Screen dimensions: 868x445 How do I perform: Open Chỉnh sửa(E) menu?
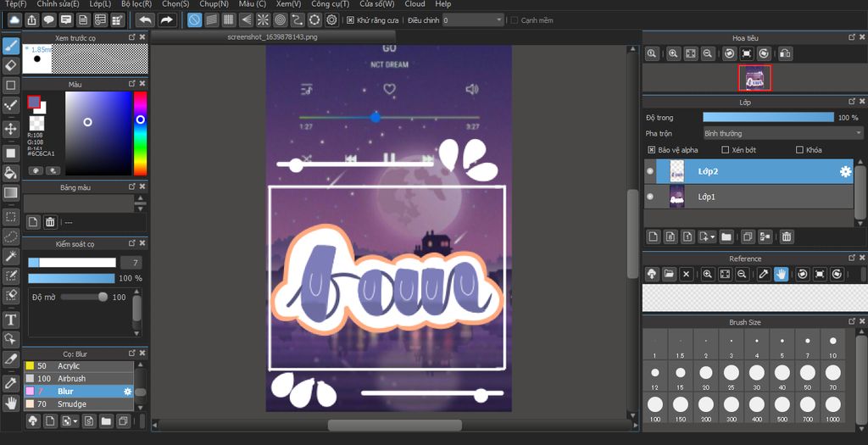[58, 4]
